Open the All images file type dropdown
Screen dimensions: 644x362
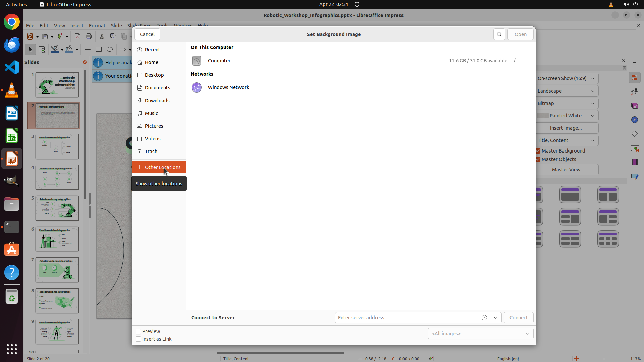480,334
